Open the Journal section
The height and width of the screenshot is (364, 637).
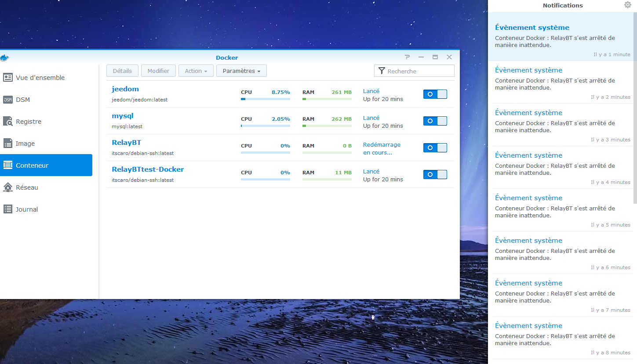(x=46, y=209)
